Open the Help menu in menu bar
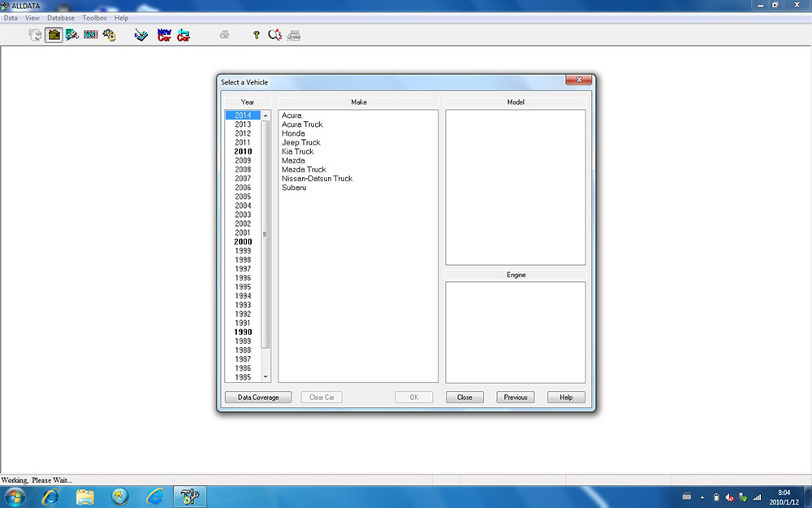The width and height of the screenshot is (812, 508). click(121, 18)
